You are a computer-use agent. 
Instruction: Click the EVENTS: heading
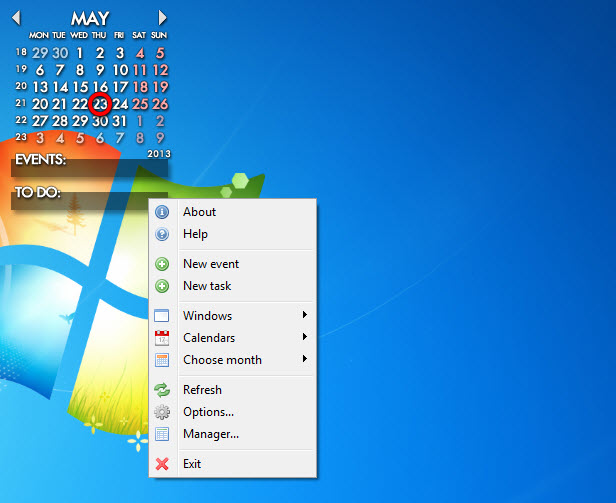(x=40, y=160)
